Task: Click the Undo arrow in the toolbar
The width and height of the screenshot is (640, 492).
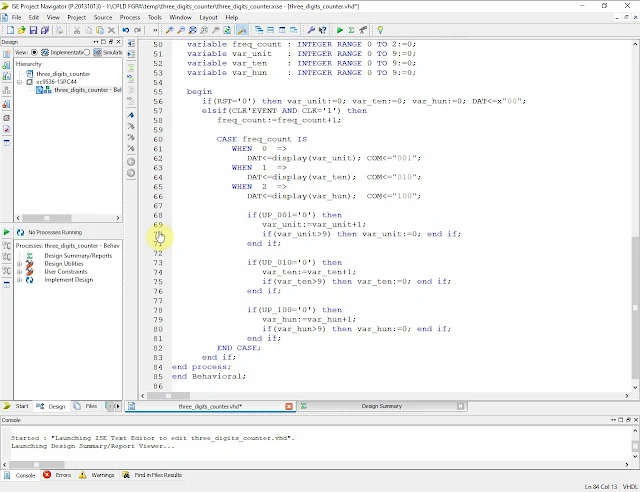Action: point(126,30)
